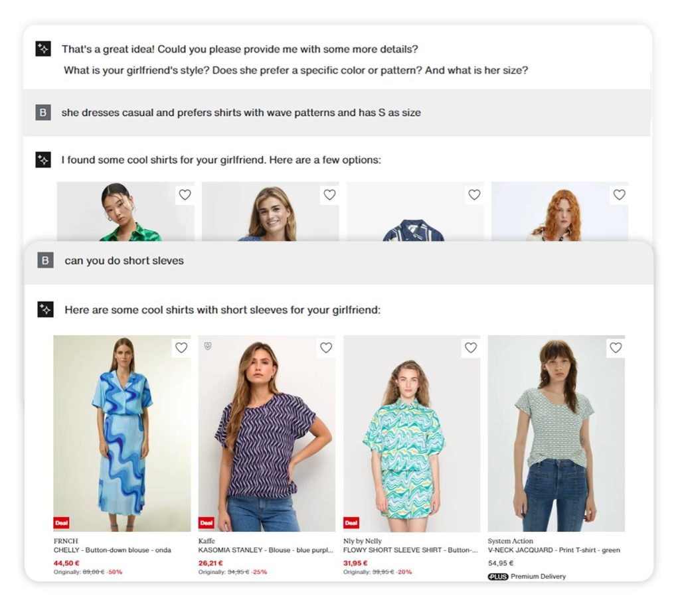Click the shield badge on Kaffe blouse image
Viewport: 680px width, 616px height.
coord(208,346)
